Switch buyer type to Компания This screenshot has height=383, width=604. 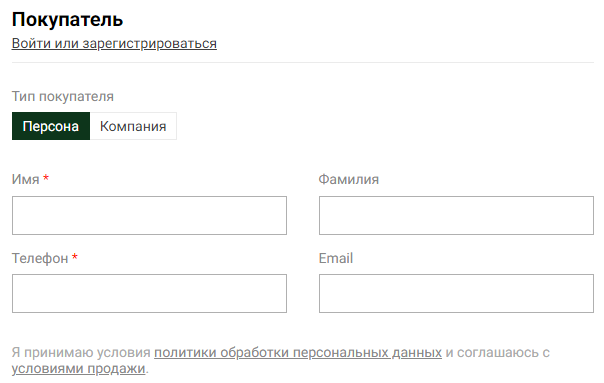click(x=133, y=126)
